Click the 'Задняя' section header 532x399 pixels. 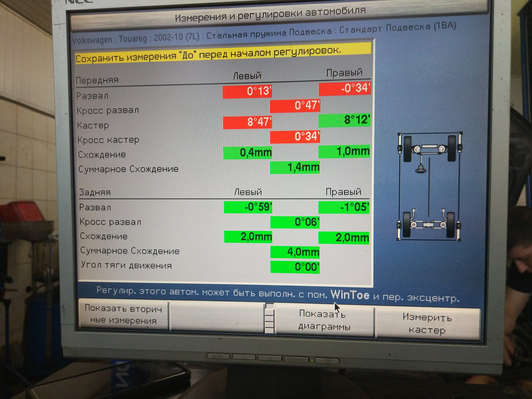point(95,192)
